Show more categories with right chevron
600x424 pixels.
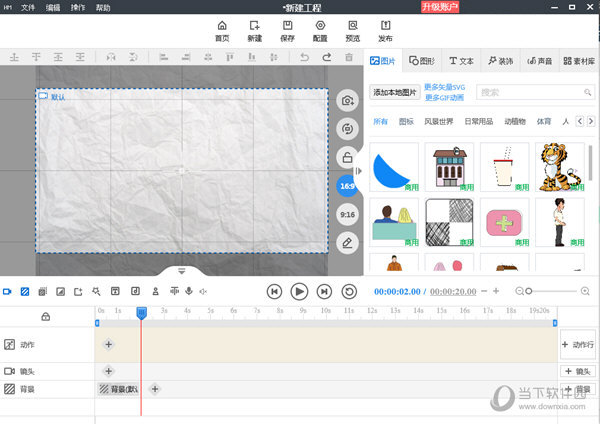[x=591, y=122]
